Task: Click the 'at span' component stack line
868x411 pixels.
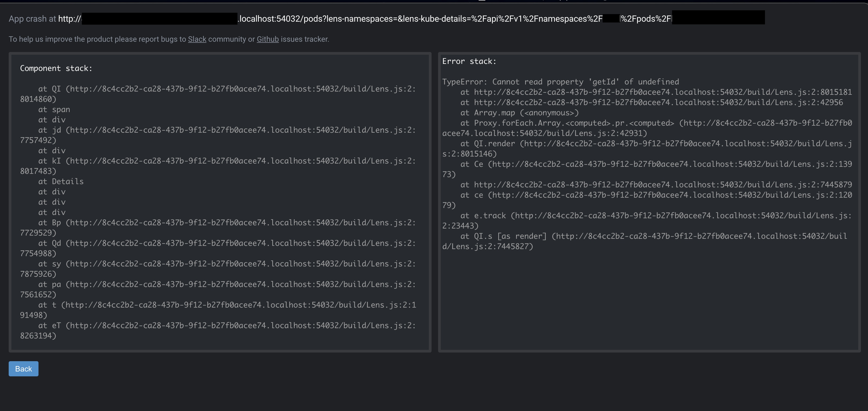Action: click(x=54, y=109)
